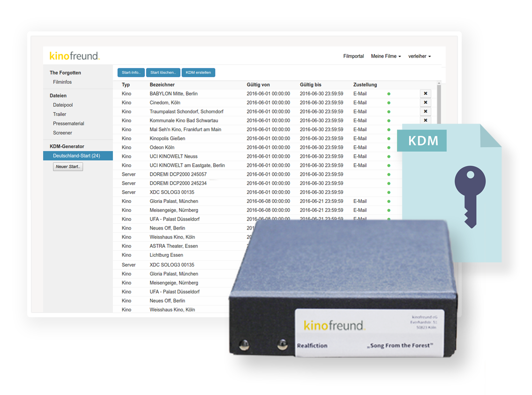Click the KDM label badge

coord(423,141)
